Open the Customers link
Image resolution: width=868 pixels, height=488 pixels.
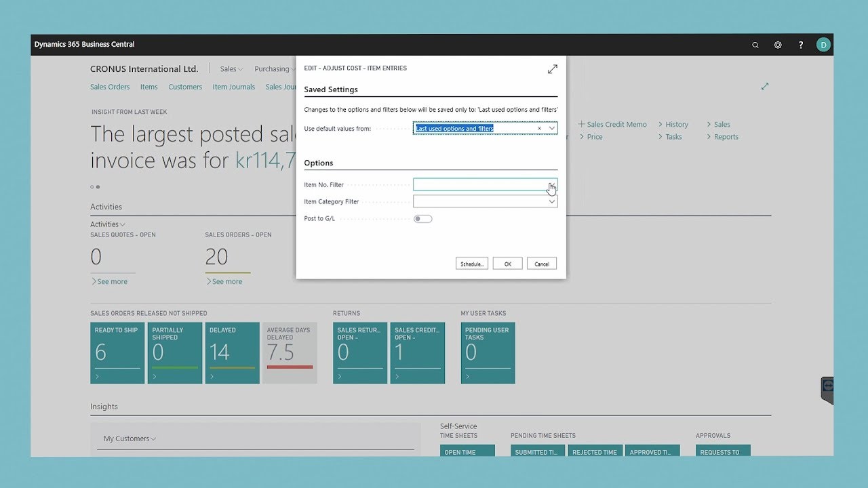coord(185,87)
